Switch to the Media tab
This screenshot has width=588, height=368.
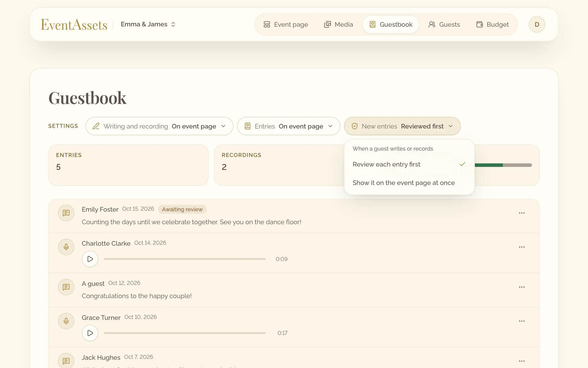coord(338,25)
